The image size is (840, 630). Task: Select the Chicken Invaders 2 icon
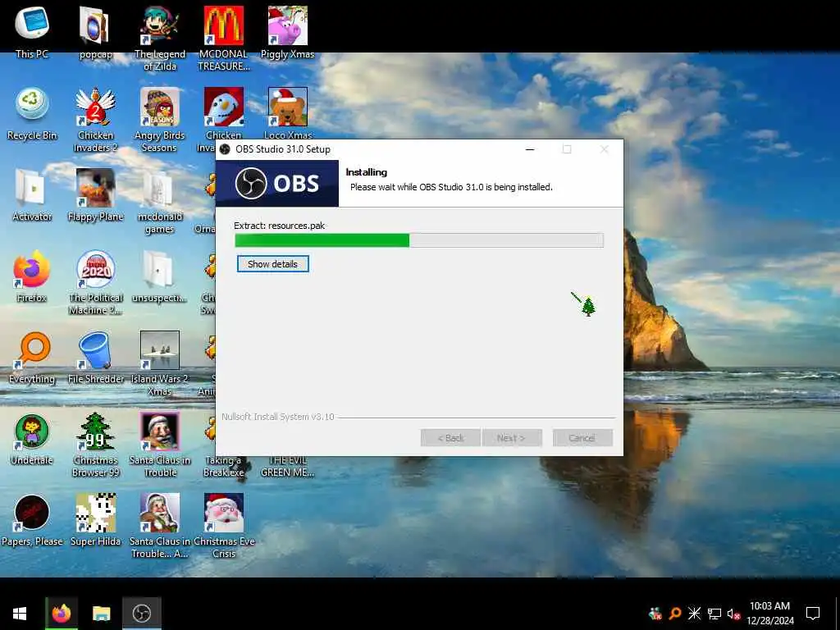[x=95, y=120]
